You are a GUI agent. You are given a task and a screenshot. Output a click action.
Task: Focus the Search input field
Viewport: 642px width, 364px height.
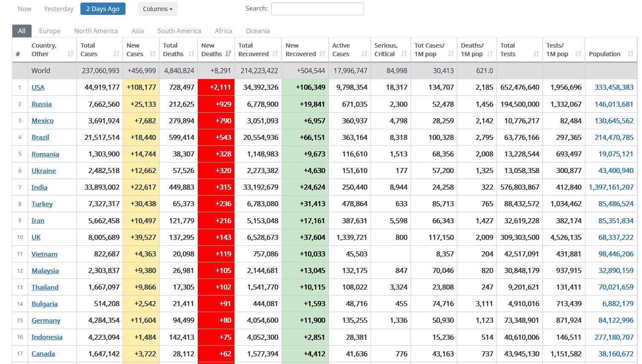click(x=317, y=9)
